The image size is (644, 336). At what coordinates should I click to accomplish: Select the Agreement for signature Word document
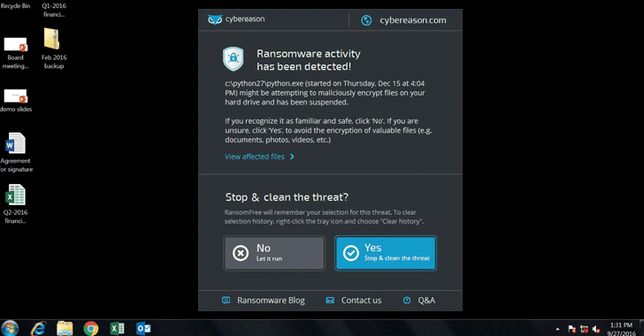16,152
